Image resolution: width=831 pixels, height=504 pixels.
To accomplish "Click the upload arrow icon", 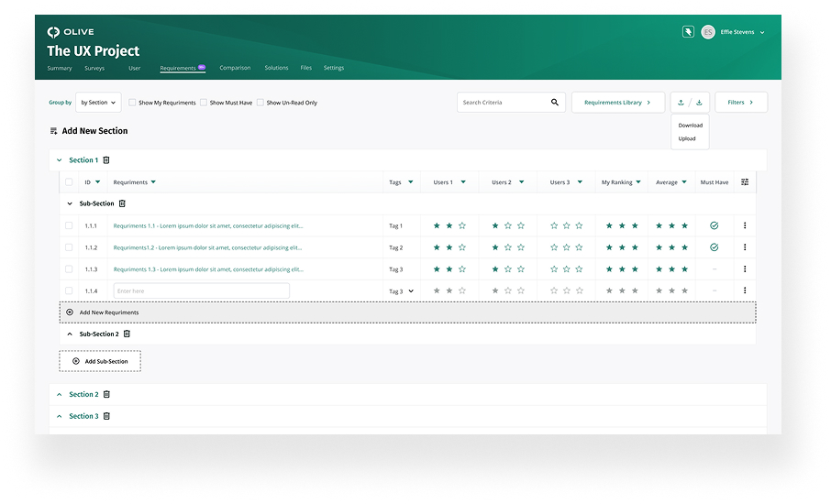I will click(x=681, y=103).
